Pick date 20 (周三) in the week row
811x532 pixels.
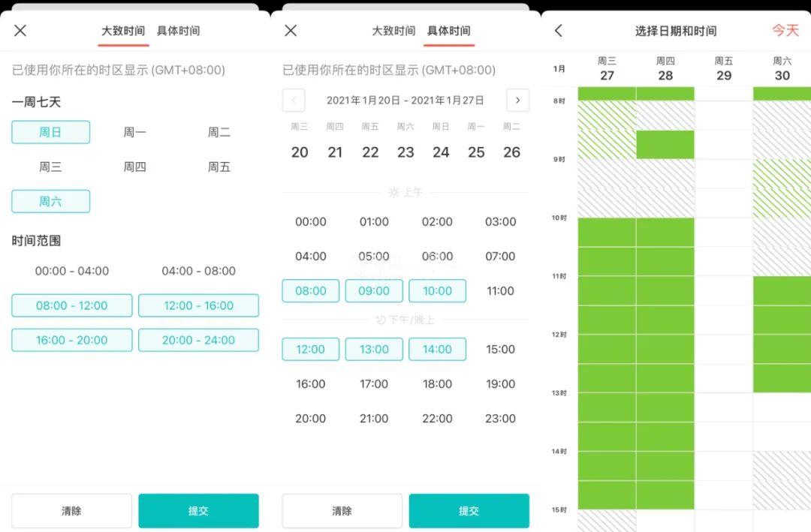click(x=300, y=152)
